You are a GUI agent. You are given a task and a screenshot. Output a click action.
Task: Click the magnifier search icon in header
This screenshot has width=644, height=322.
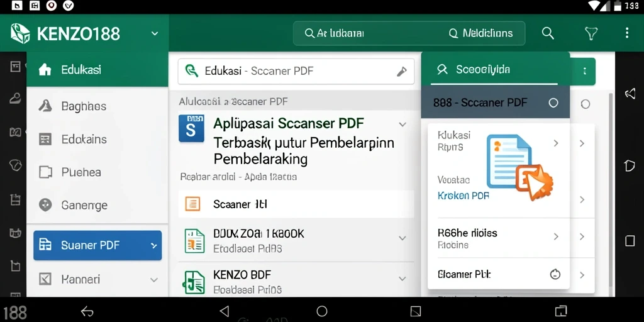548,33
